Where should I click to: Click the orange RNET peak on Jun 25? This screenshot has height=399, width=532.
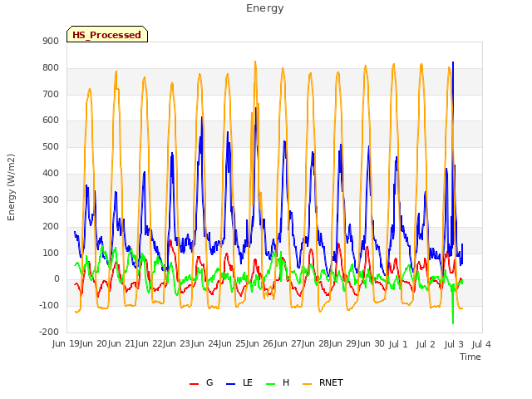[x=255, y=62]
